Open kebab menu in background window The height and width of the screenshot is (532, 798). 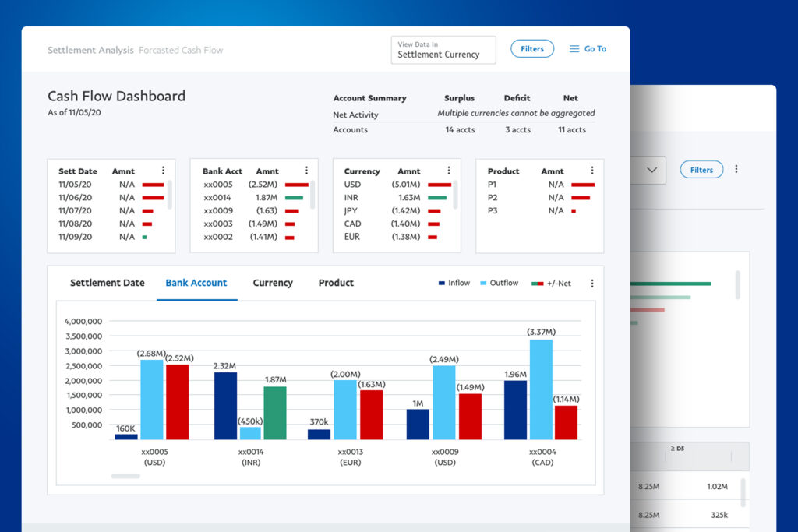(736, 169)
